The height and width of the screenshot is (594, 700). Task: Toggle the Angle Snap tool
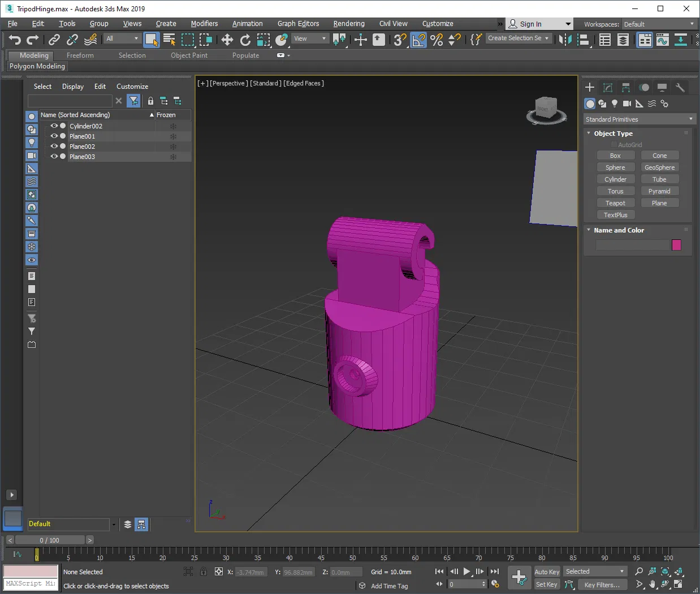[x=418, y=40]
